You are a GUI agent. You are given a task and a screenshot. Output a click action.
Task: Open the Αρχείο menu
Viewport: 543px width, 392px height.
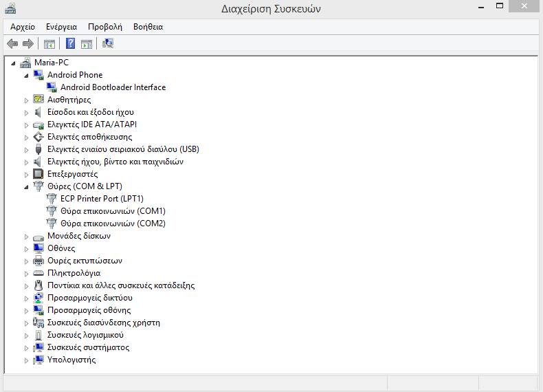[23, 27]
